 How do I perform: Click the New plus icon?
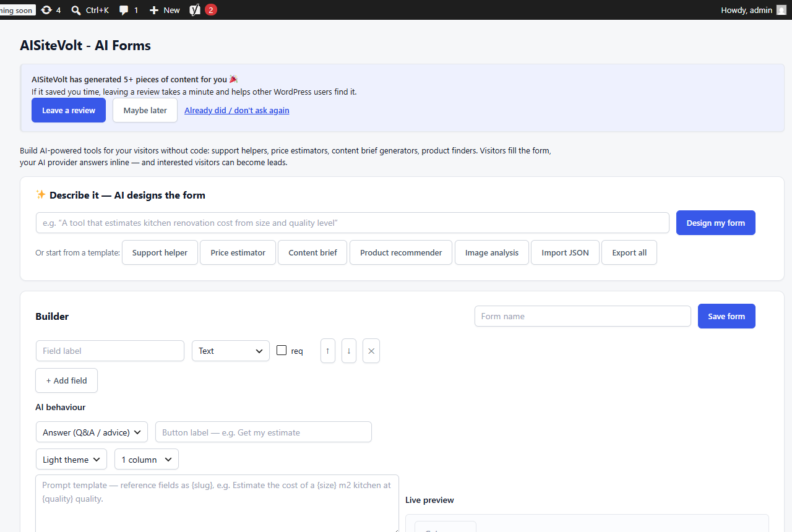[x=154, y=10]
